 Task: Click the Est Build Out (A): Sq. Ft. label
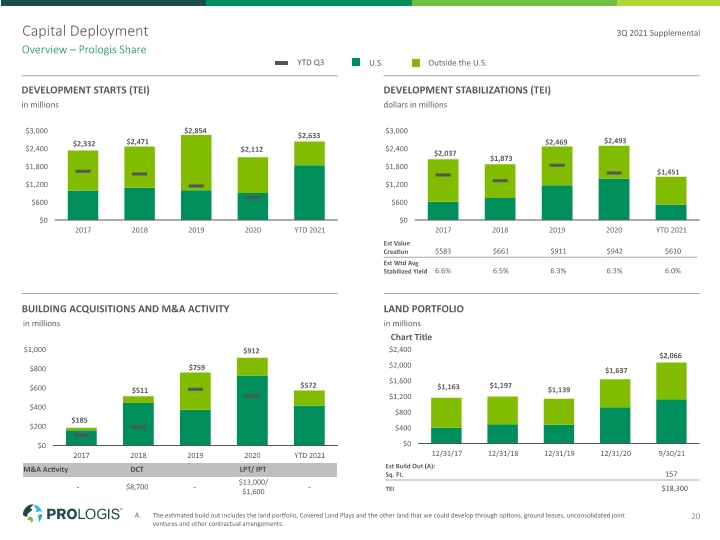click(x=410, y=470)
